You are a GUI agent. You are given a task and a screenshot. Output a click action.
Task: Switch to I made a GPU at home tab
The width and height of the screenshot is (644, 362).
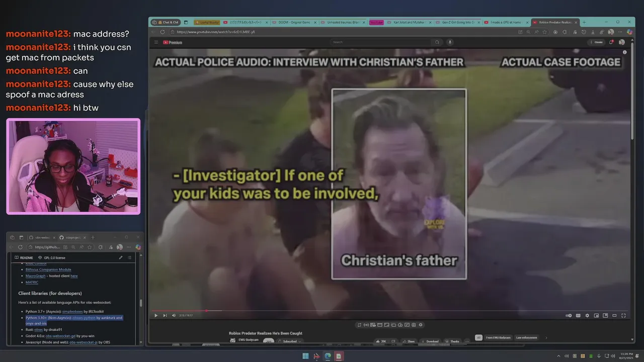(506, 22)
